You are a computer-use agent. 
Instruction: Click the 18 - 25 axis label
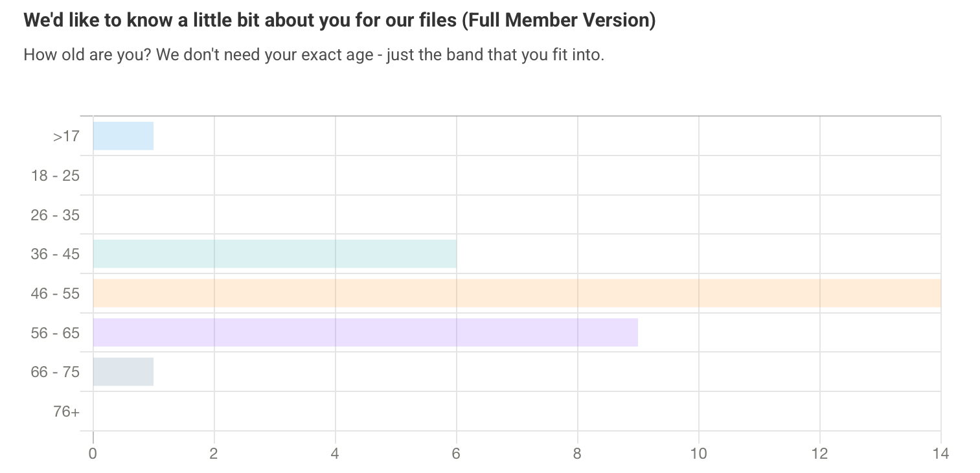click(55, 176)
